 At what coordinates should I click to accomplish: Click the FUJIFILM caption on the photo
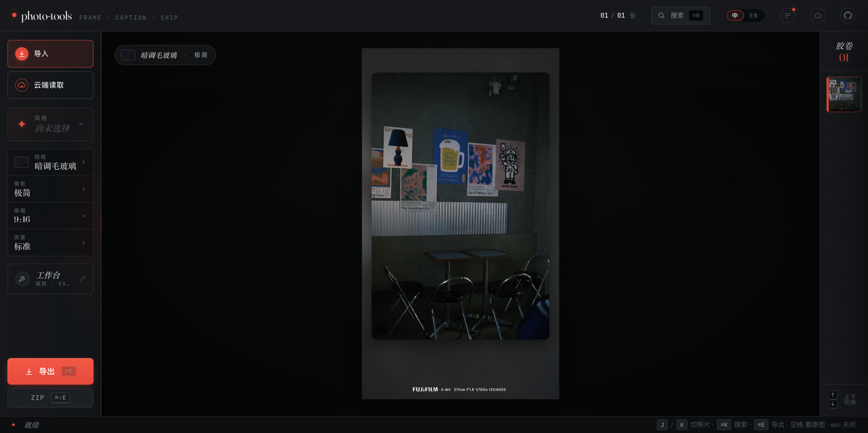tap(459, 390)
